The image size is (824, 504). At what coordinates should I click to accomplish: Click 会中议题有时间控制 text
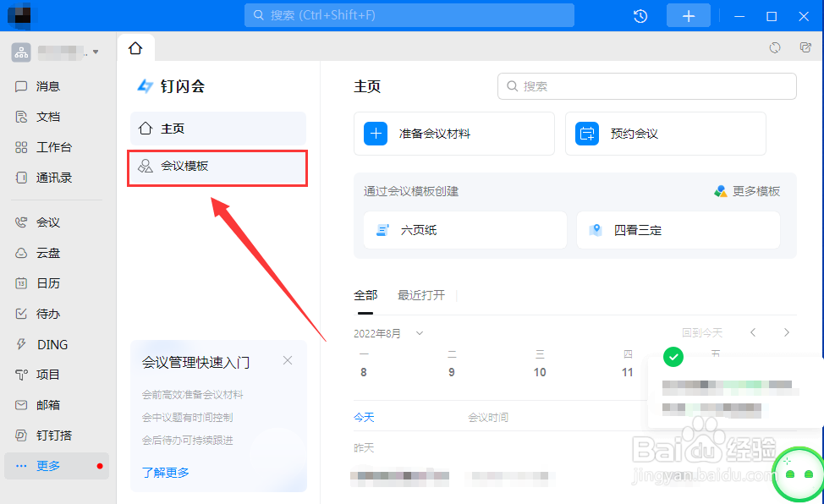pyautogui.click(x=187, y=417)
